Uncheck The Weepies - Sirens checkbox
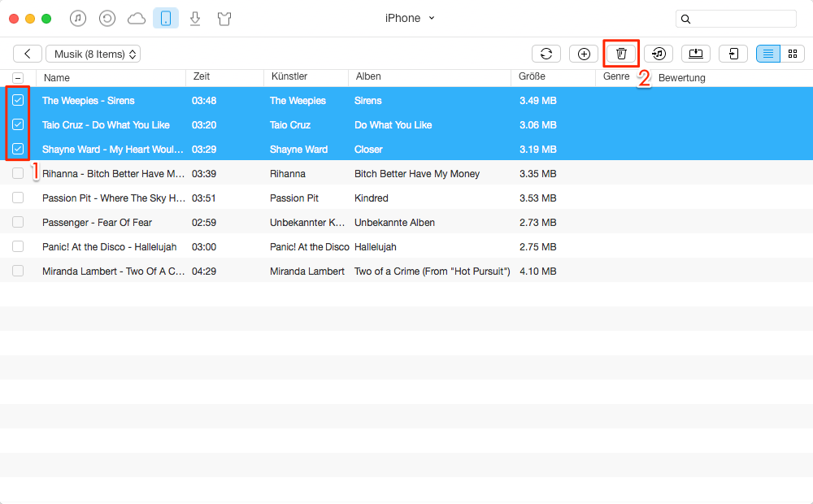Viewport: 813px width, 504px height. (18, 100)
